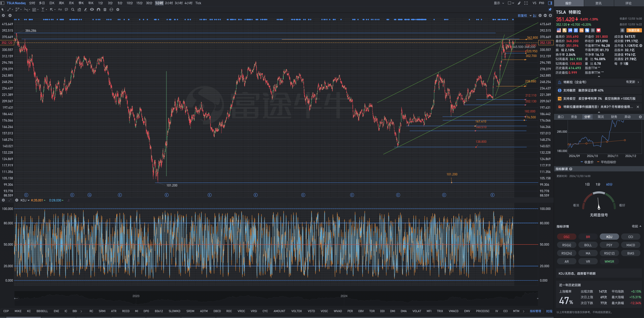Select the WMSR indicator chip
Screen dimensions: 644x318
click(x=609, y=261)
